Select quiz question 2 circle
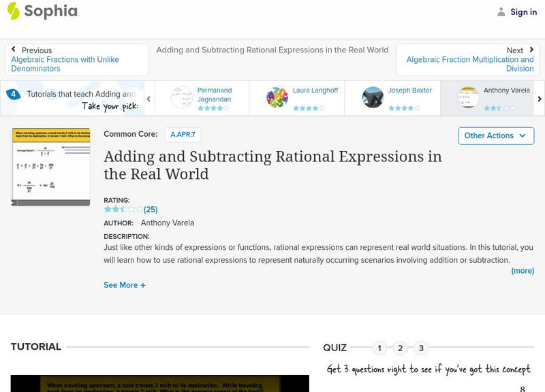The height and width of the screenshot is (392, 545). (x=401, y=348)
